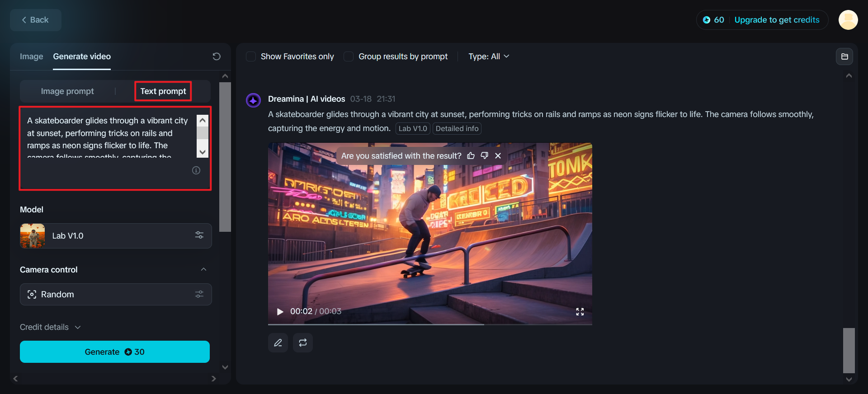This screenshot has height=394, width=868.
Task: Click Upgrade to get credits link
Action: click(777, 20)
